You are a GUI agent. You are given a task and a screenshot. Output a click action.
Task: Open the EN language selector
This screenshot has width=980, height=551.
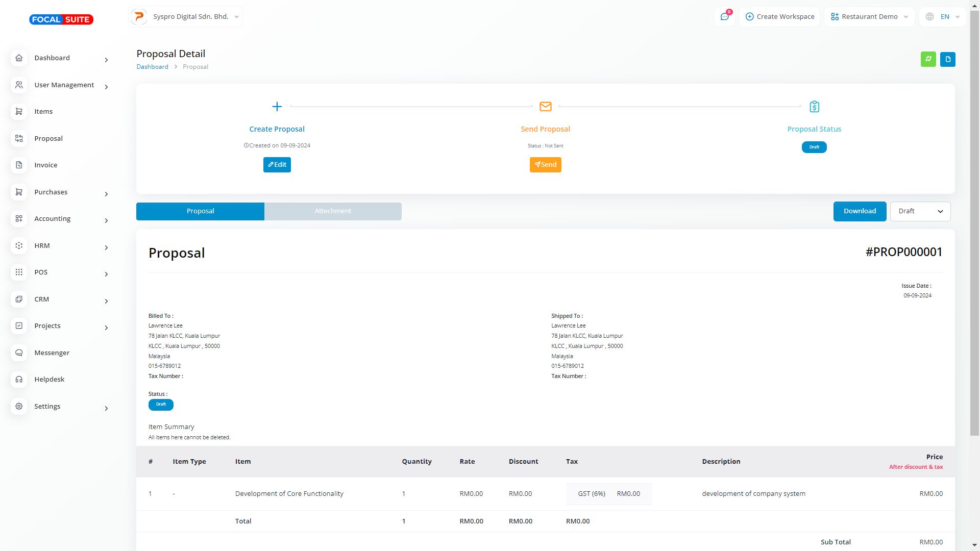point(943,17)
